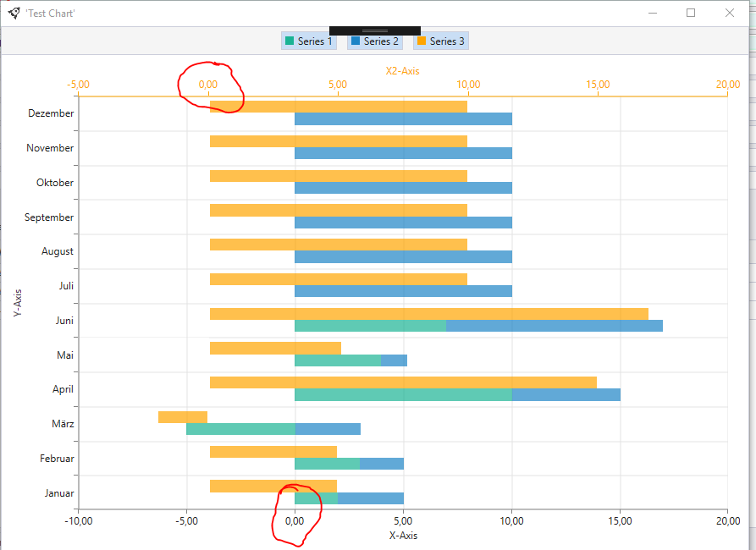This screenshot has height=550, width=756.
Task: Click the orange Juni bar
Action: (x=429, y=314)
